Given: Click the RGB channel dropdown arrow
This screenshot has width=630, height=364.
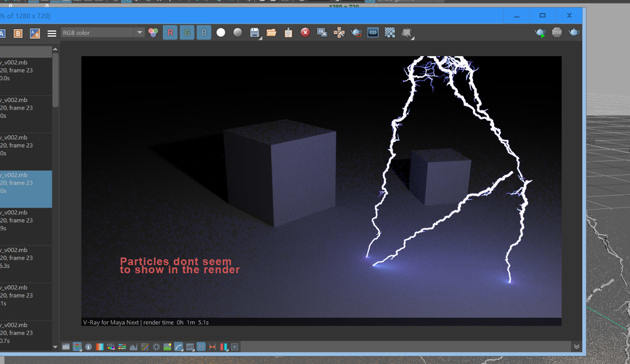Looking at the screenshot, I should (139, 33).
